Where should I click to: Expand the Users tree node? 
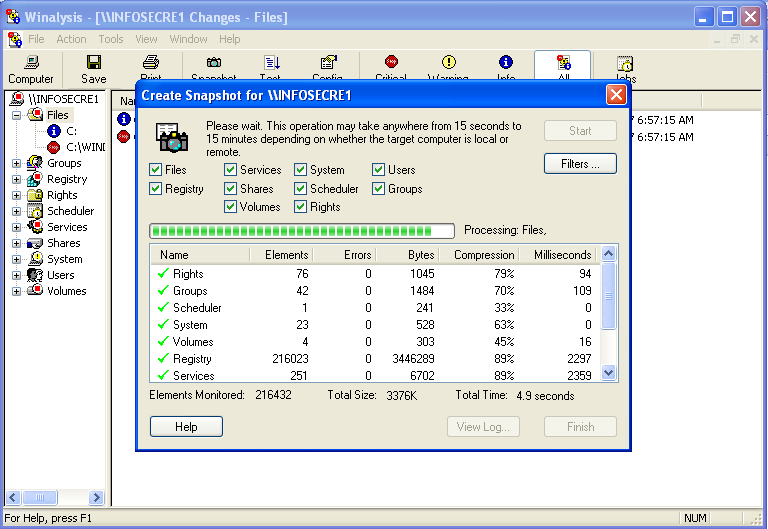point(16,275)
